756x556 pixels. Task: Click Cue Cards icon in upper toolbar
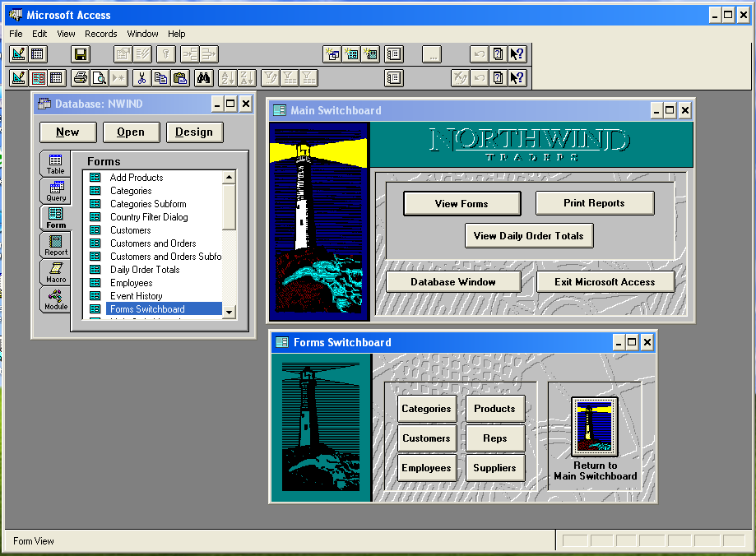coord(498,54)
